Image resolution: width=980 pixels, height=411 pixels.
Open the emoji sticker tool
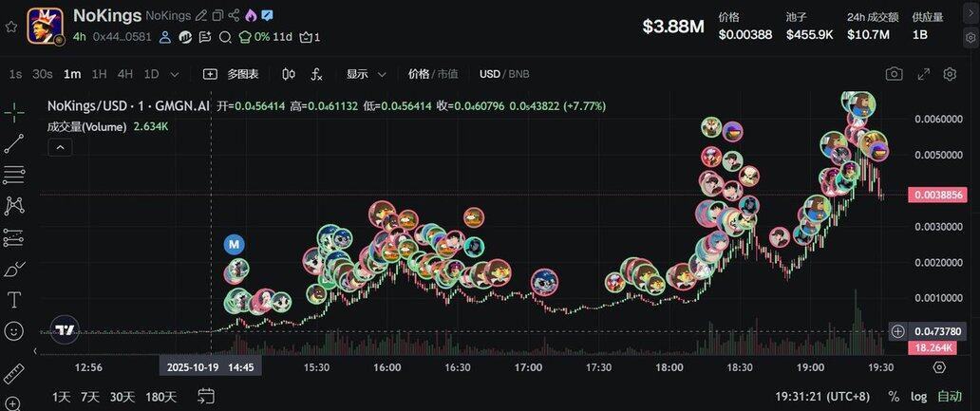14,331
